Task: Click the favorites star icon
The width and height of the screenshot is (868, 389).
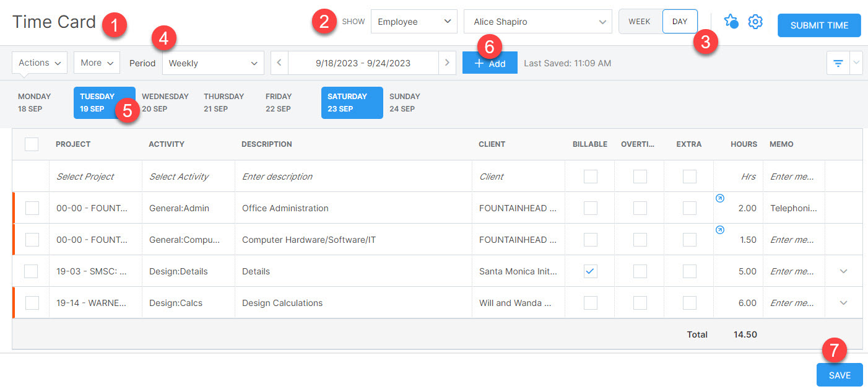Action: pyautogui.click(x=731, y=21)
